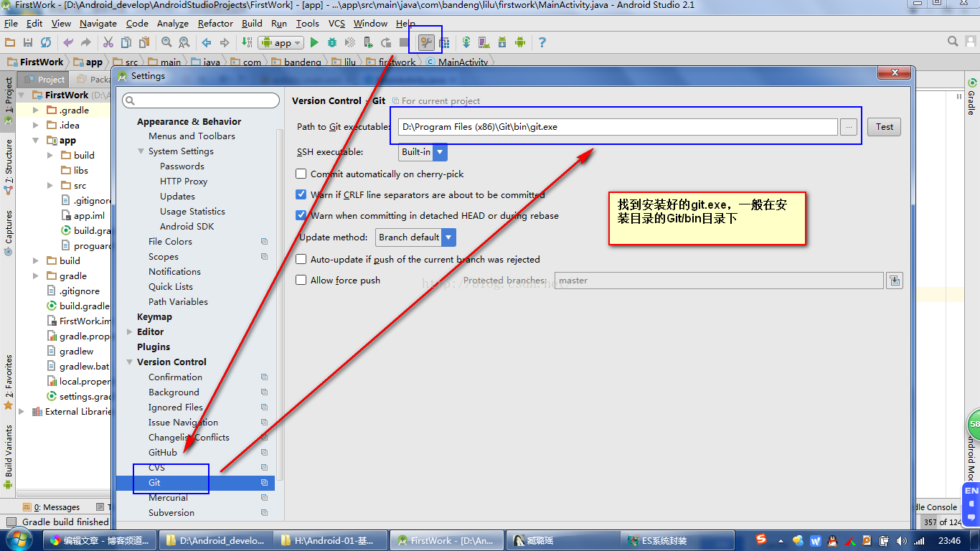Viewport: 980px width, 551px height.
Task: Open the 7: Structure side panel button
Action: click(9, 167)
